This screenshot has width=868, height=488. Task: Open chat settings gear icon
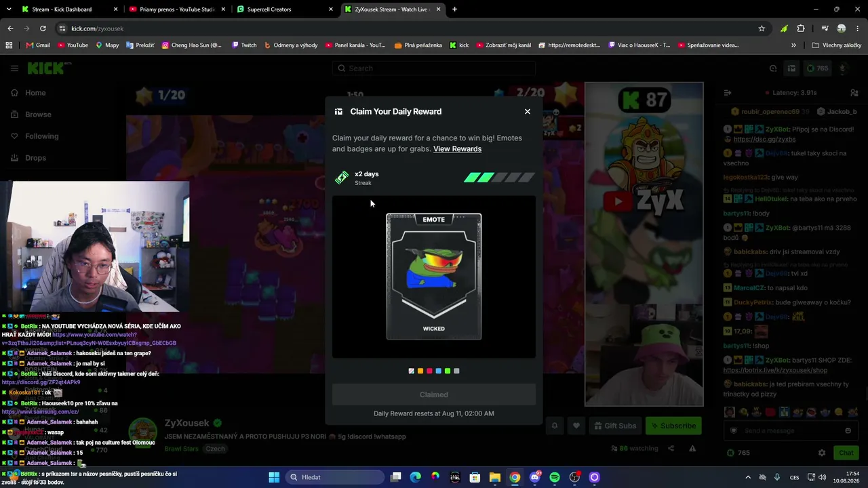point(822,453)
